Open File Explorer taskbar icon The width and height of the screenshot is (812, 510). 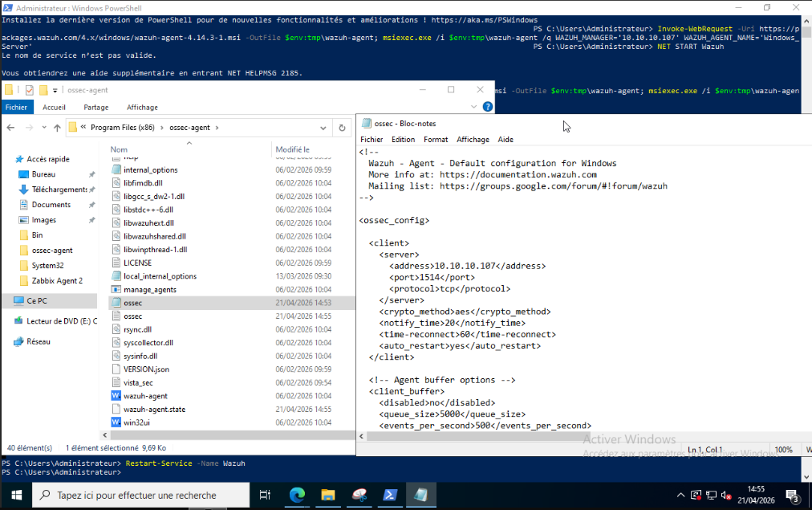(x=328, y=496)
